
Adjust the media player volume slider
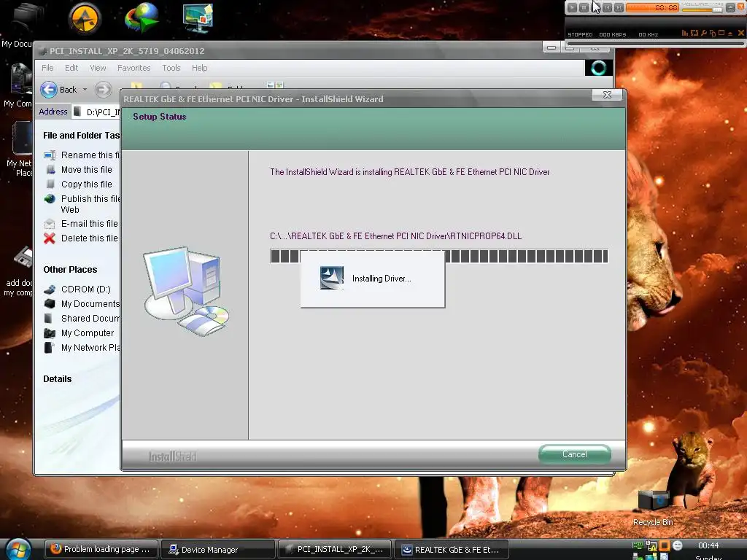[x=703, y=10]
